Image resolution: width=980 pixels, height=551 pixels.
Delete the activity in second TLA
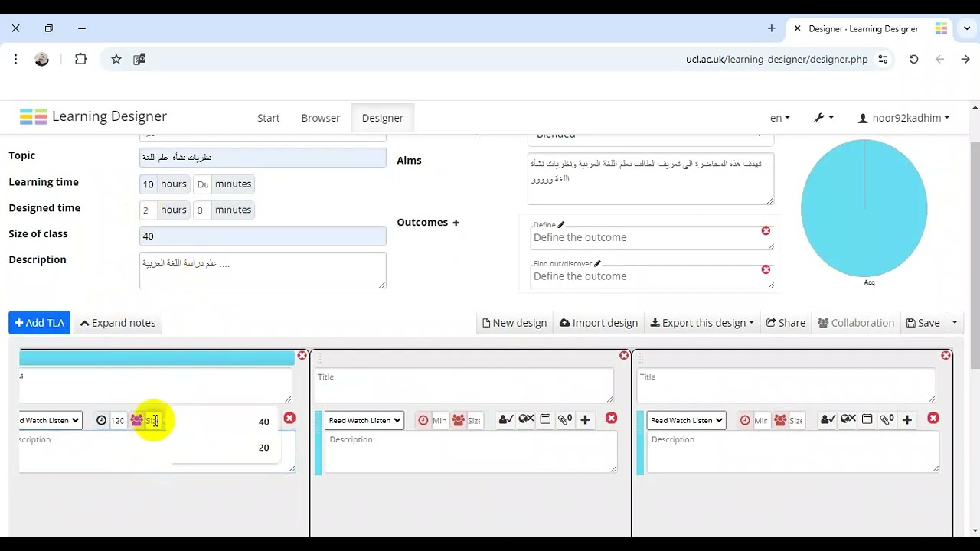pos(611,419)
